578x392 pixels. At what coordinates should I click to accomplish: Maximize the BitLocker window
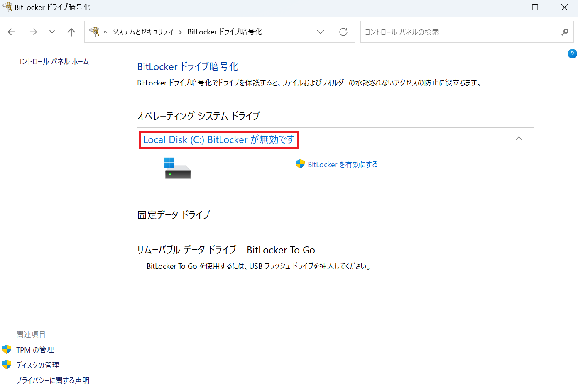click(x=535, y=7)
